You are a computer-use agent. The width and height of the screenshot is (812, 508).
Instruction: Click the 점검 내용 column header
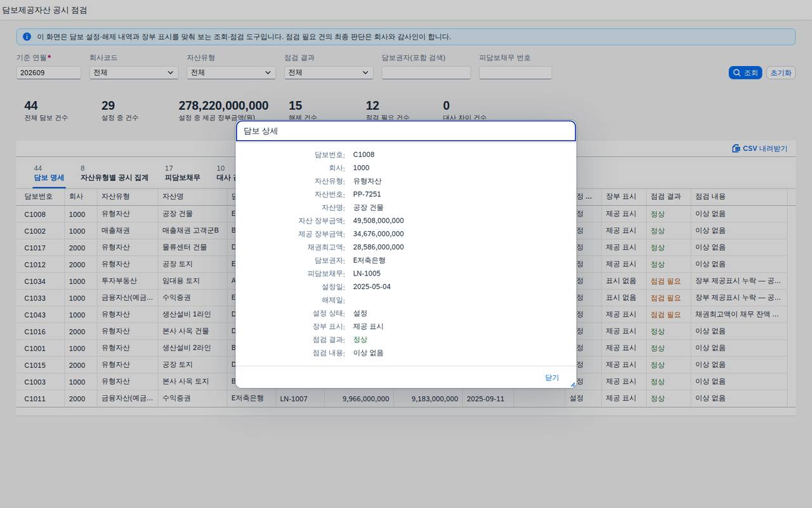click(x=739, y=197)
